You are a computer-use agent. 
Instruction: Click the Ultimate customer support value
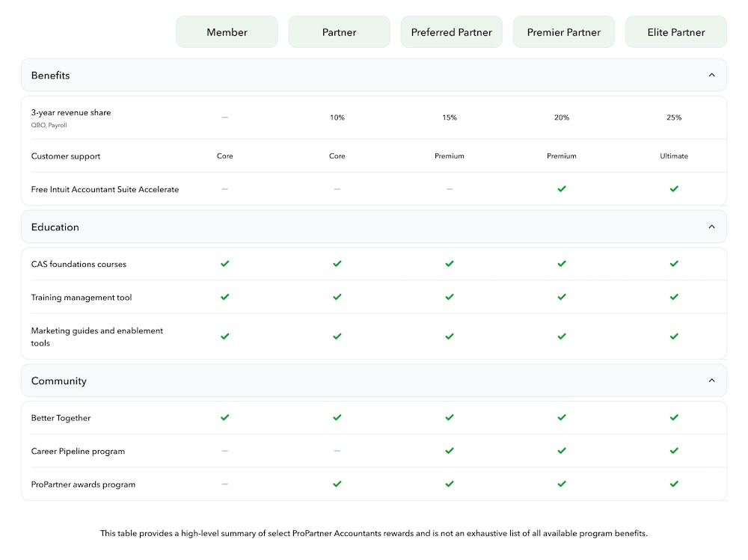click(x=674, y=156)
